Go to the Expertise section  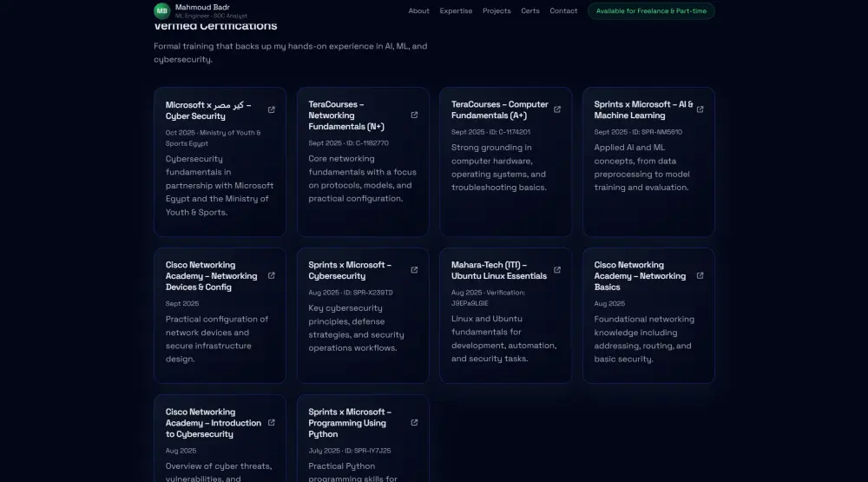pyautogui.click(x=456, y=10)
